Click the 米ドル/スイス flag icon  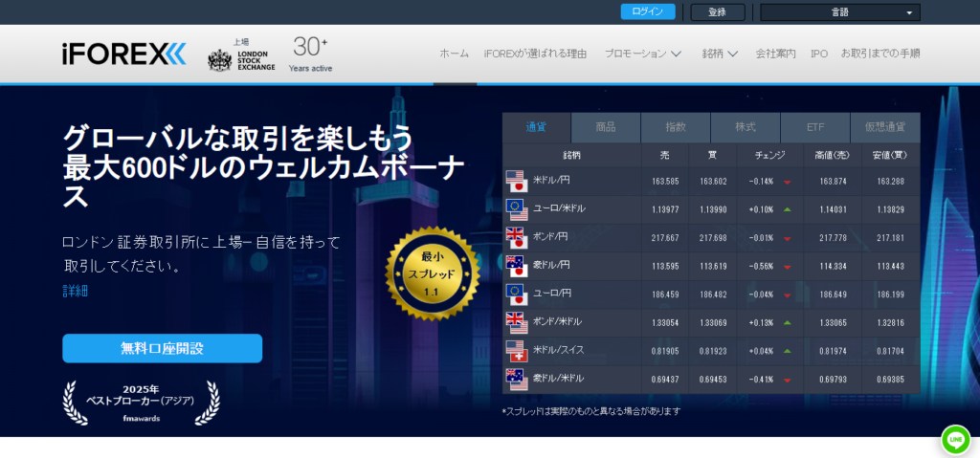tap(517, 351)
